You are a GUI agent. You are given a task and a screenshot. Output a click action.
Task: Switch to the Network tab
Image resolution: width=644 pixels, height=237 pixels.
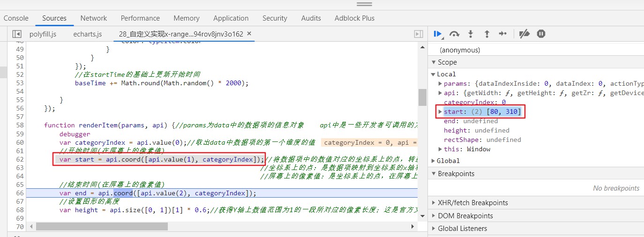(x=94, y=18)
